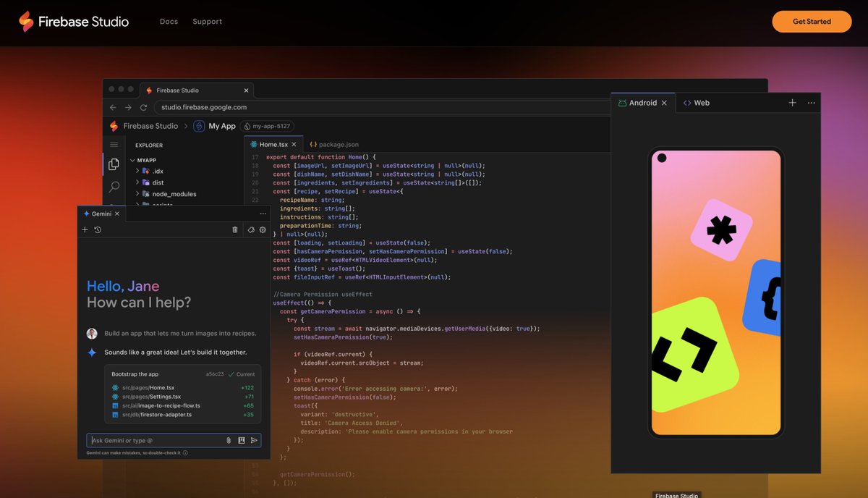Attach a file with the paperclip icon
Viewport: 868px width, 498px height.
[x=229, y=440]
